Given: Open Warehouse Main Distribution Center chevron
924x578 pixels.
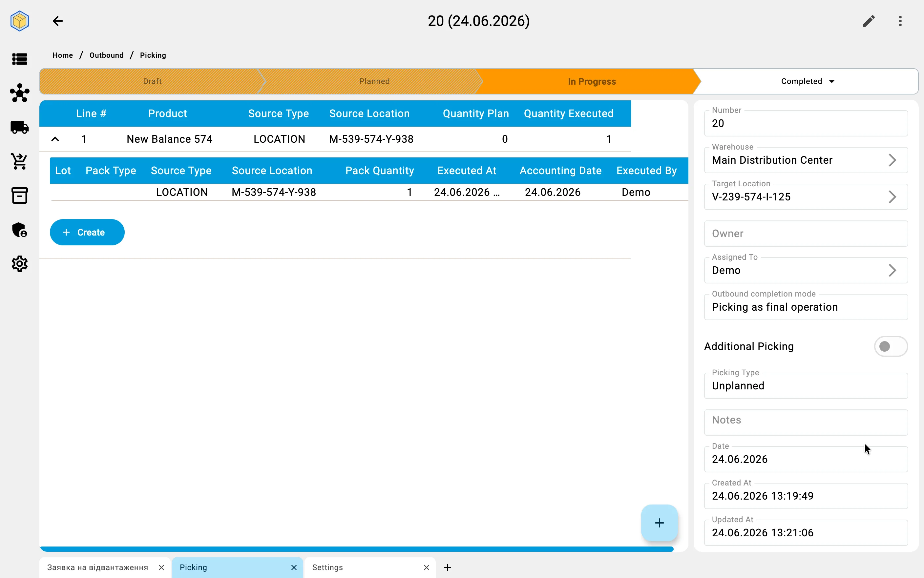Looking at the screenshot, I should tap(892, 160).
